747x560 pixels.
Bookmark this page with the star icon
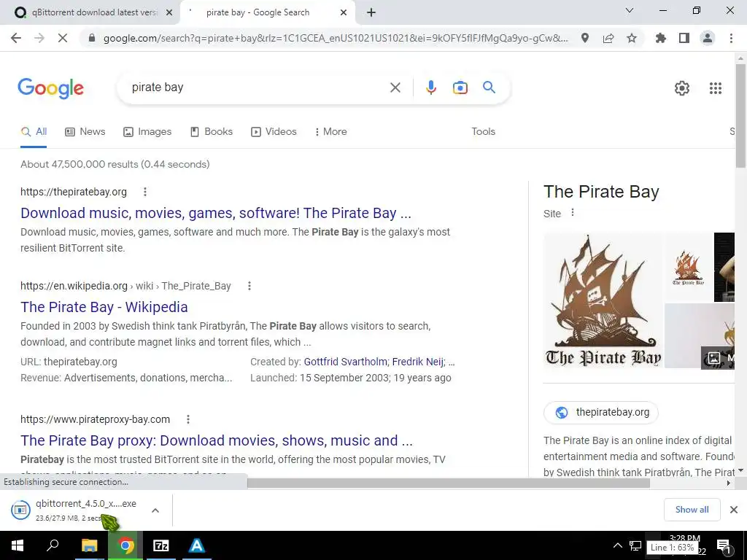click(x=632, y=38)
